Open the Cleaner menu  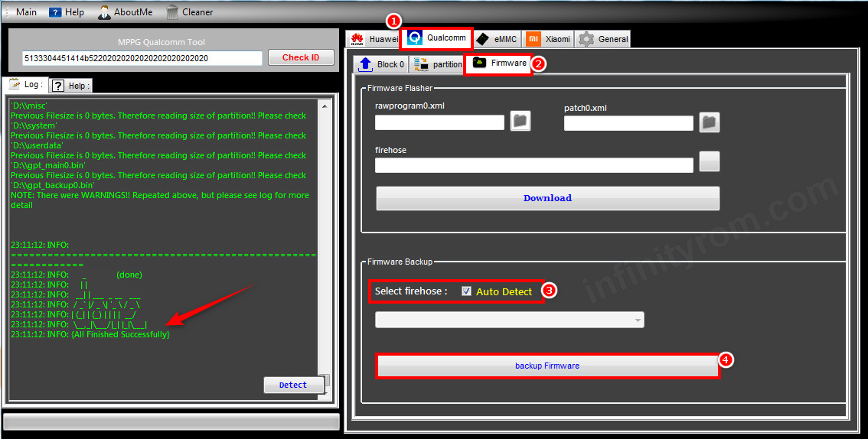189,11
